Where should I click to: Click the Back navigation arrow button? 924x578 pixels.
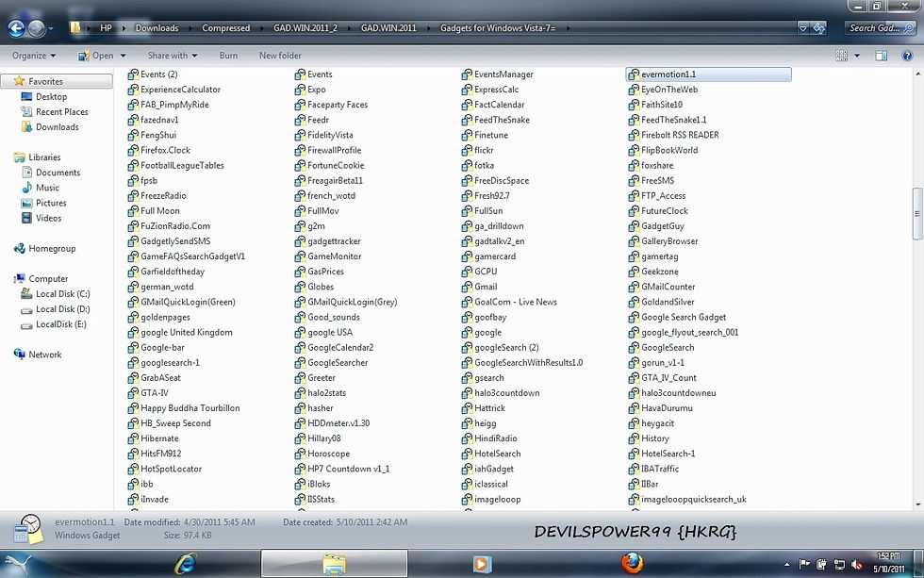17,27
